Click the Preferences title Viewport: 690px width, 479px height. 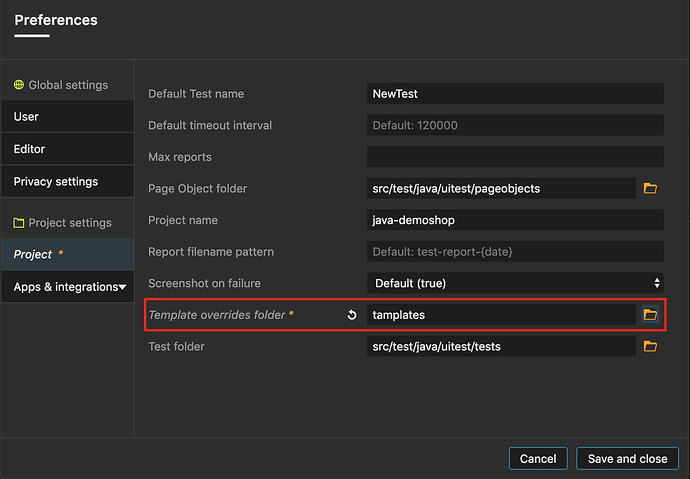click(x=56, y=20)
